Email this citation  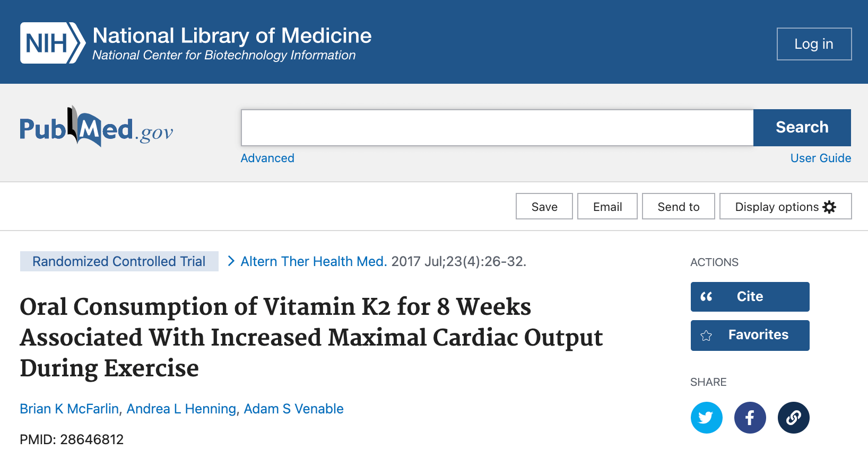point(607,207)
